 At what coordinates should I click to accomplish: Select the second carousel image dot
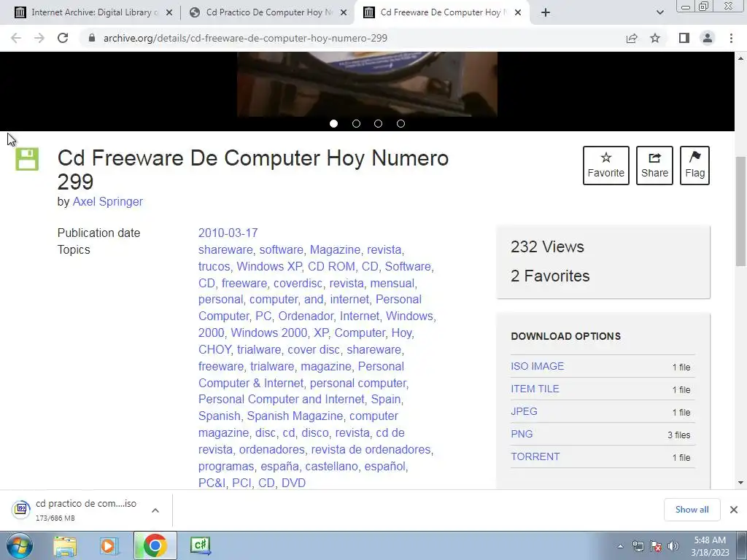coord(356,124)
